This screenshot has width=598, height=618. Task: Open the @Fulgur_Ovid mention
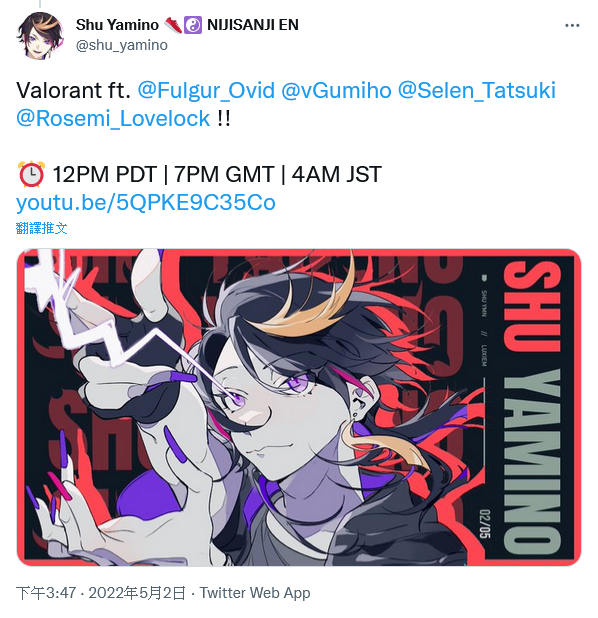pos(206,90)
